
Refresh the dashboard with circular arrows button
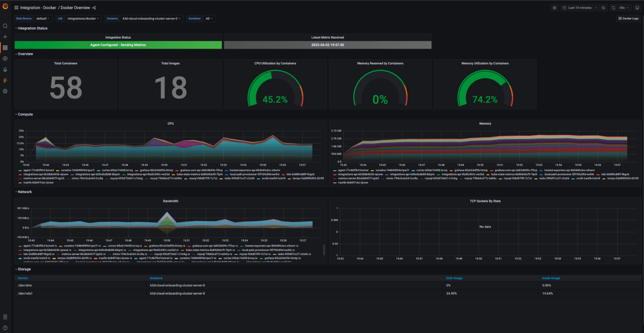click(613, 7)
